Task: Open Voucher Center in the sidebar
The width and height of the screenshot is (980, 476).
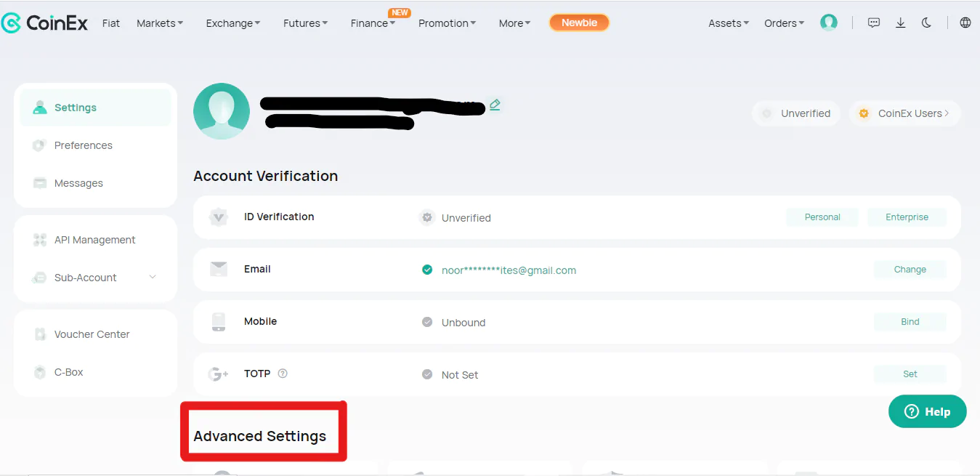Action: (x=95, y=334)
